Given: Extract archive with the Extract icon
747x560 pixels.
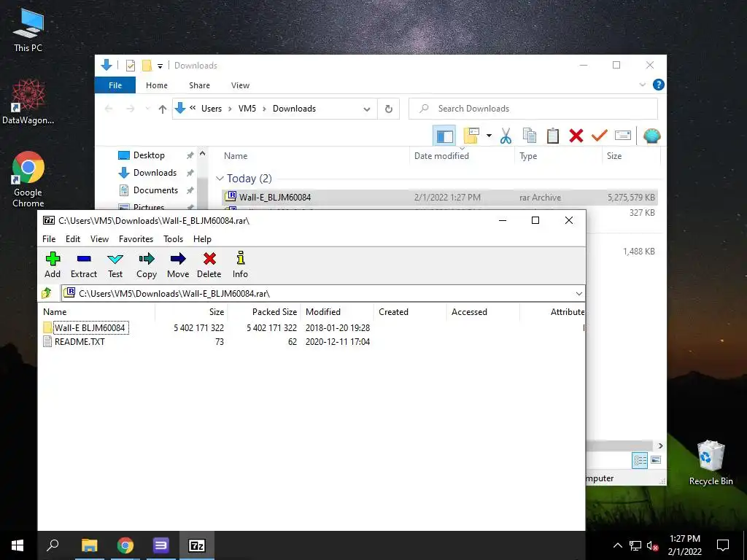Looking at the screenshot, I should click(x=84, y=265).
